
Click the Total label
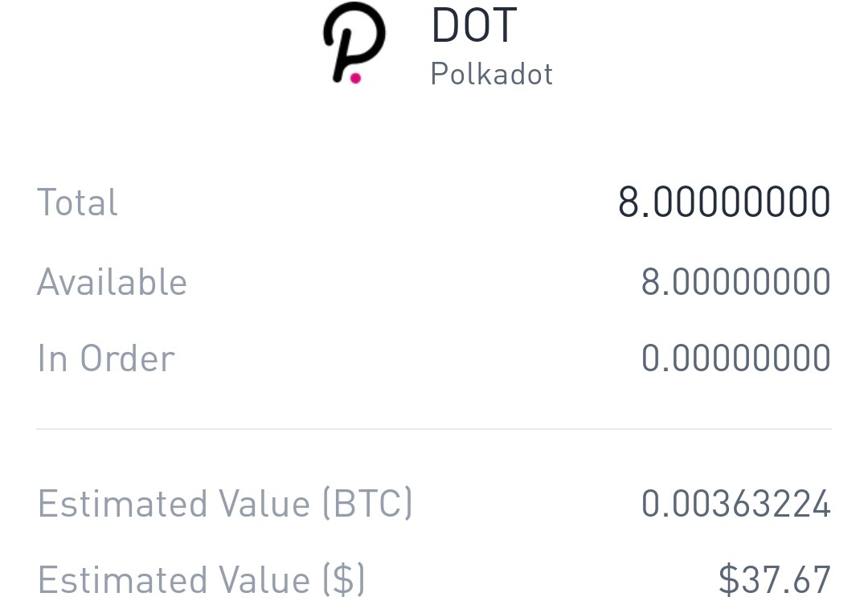pos(78,202)
